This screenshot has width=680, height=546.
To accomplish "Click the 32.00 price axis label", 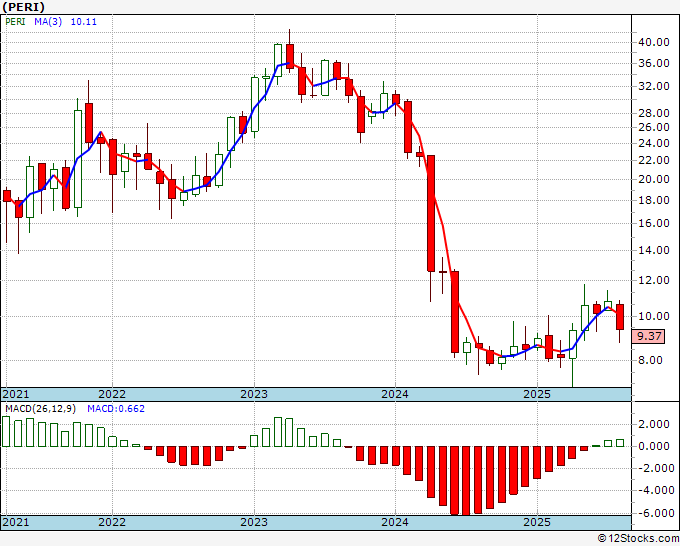I will point(654,86).
